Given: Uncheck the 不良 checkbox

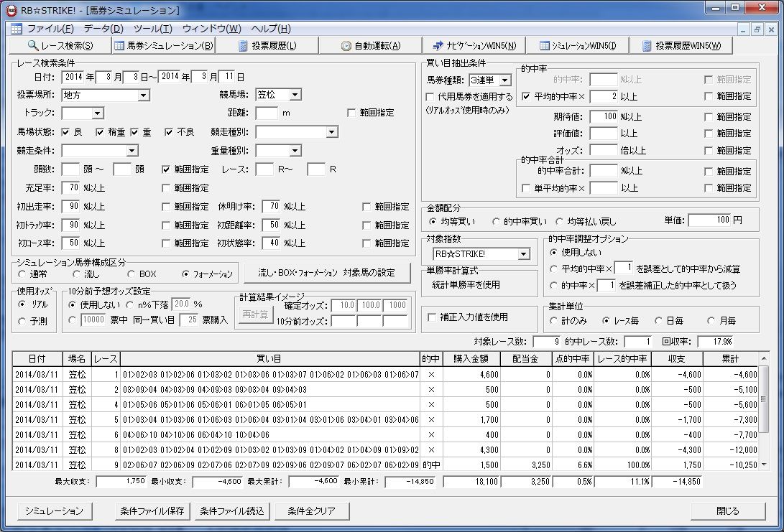Looking at the screenshot, I should [x=168, y=132].
